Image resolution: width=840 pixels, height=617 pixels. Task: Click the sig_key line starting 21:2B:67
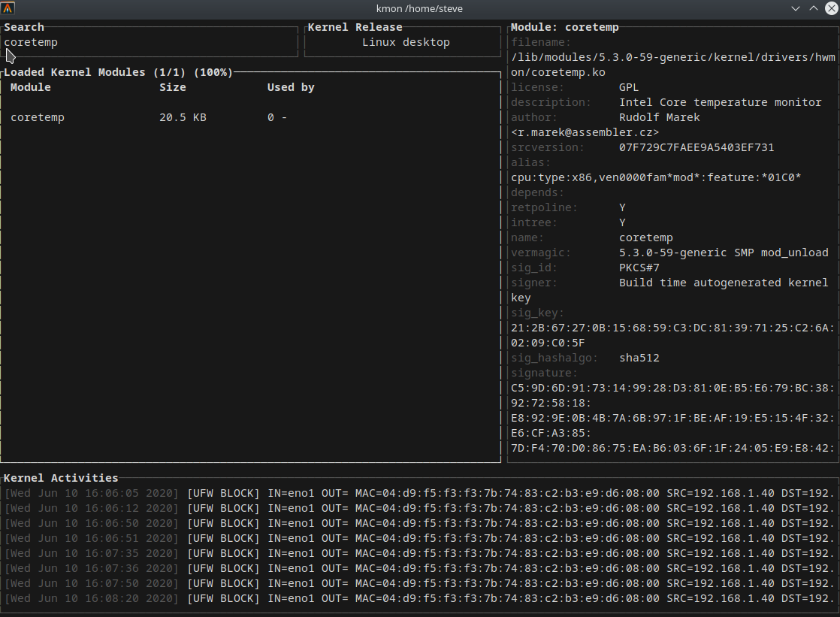tap(673, 328)
